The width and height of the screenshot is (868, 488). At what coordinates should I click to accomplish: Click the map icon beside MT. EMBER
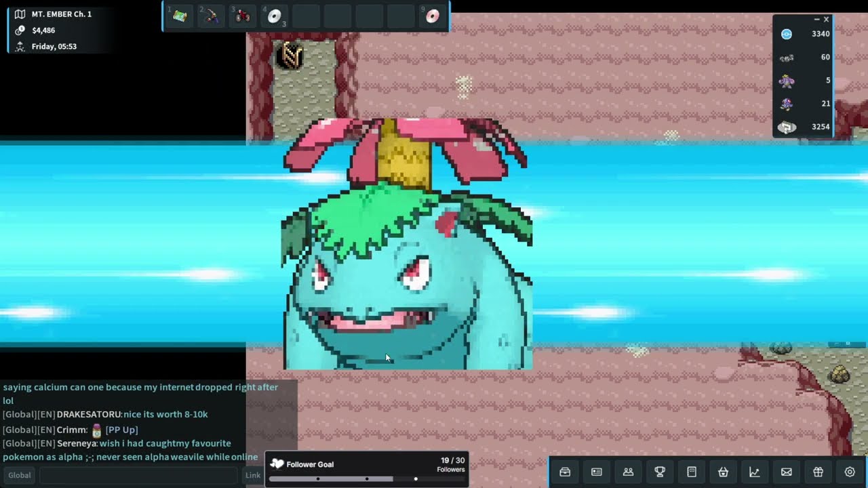20,14
